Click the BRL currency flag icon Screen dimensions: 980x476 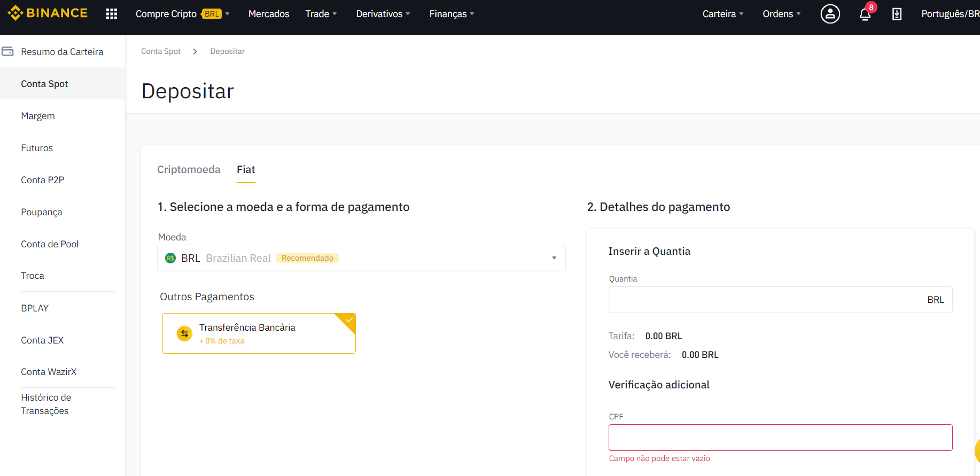click(x=170, y=258)
